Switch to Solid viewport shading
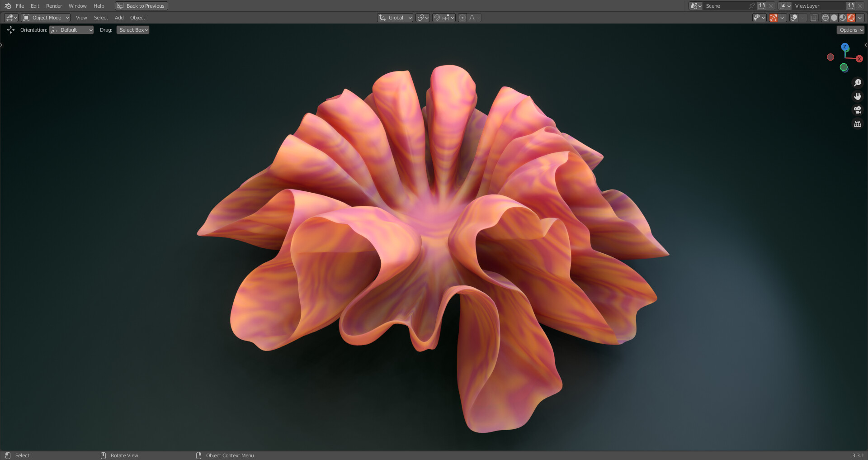 click(x=834, y=18)
